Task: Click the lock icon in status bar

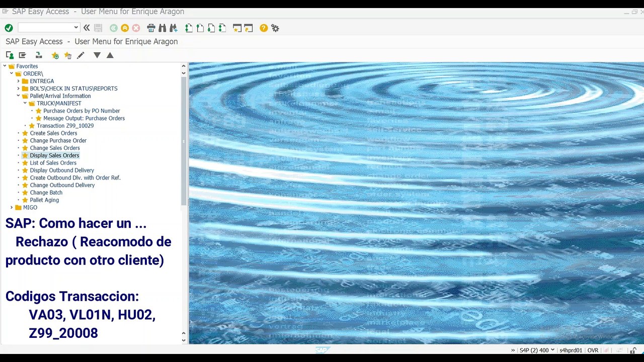Action: tap(634, 350)
